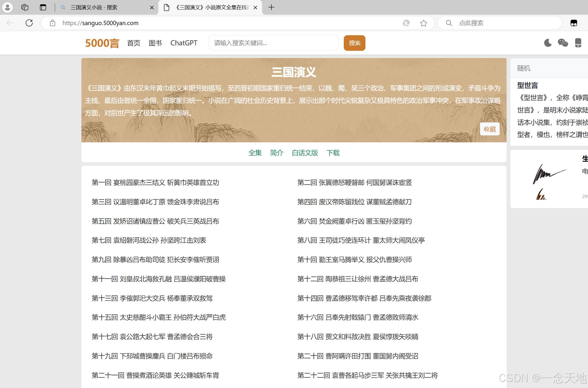
Task: Select the 下载 tab under the banner
Action: pyautogui.click(x=333, y=153)
